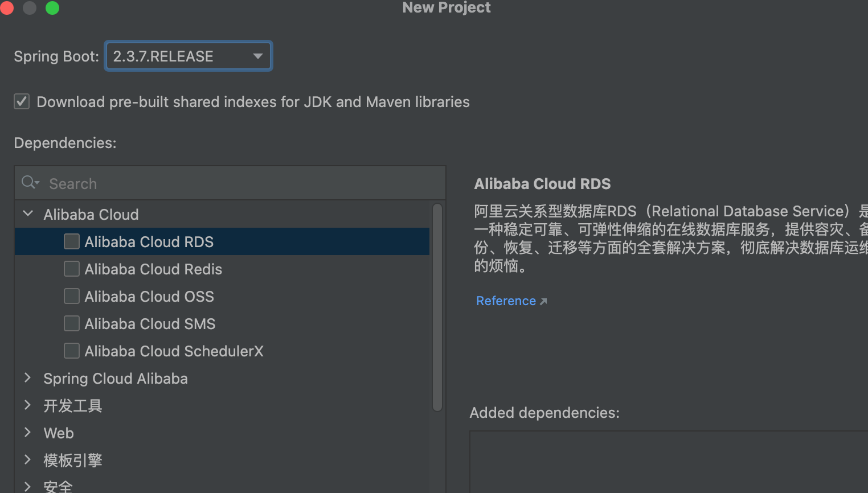Expand the 模板引擎 category

27,459
